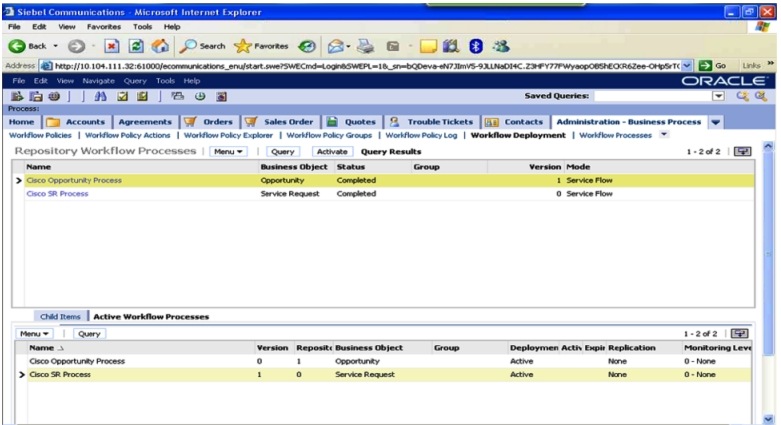The height and width of the screenshot is (425, 781).
Task: Select the Child Items tab
Action: (x=60, y=316)
